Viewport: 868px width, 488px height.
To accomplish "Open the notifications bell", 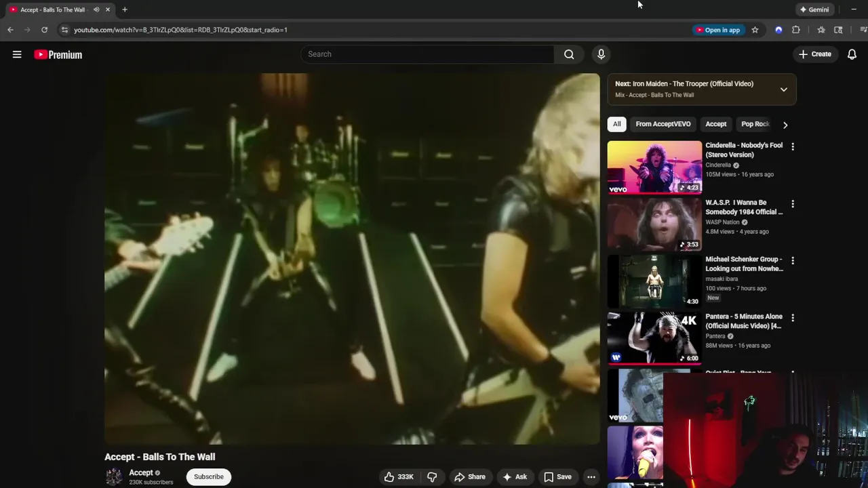I will [x=852, y=54].
